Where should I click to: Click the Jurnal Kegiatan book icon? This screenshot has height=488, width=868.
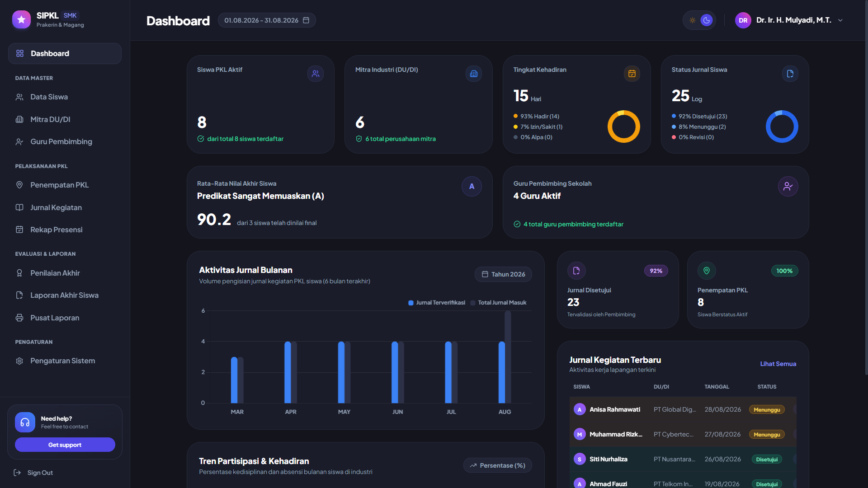[x=19, y=207]
